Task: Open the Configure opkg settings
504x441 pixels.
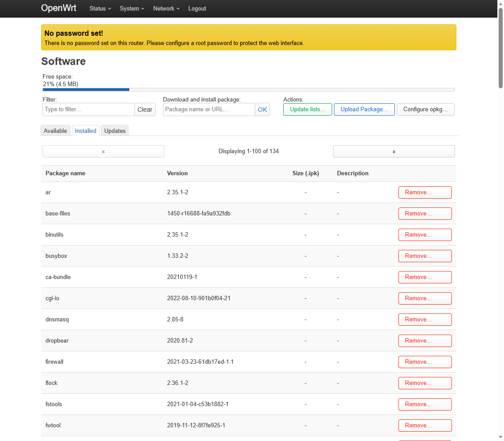Action: point(425,109)
